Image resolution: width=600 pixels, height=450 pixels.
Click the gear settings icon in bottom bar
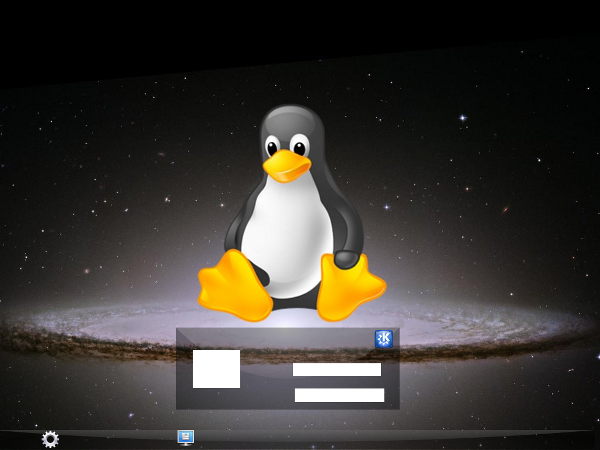50,439
